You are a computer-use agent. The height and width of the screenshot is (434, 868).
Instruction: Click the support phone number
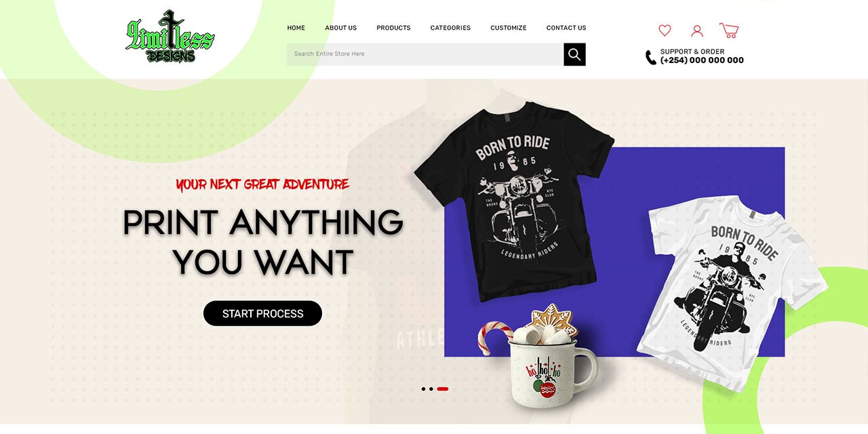702,60
